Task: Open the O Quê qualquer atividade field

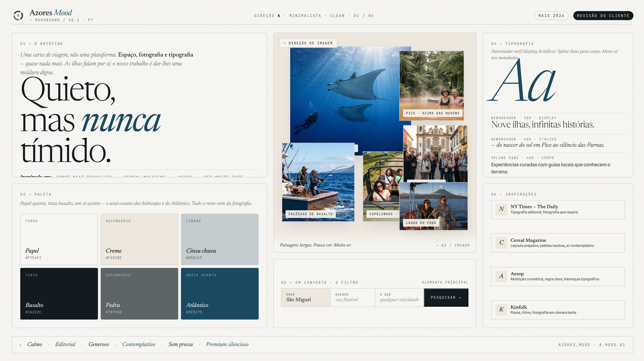Action: [399, 297]
